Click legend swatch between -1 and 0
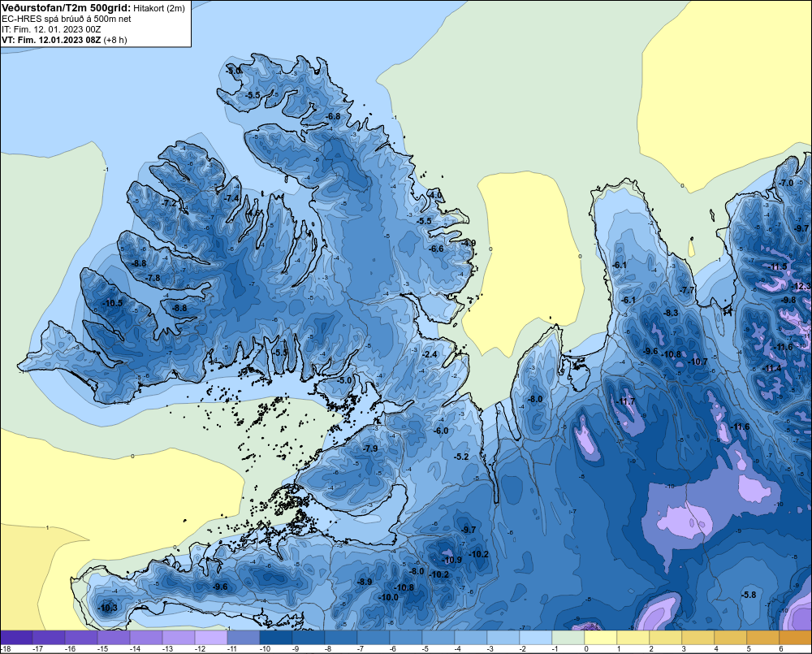The height and width of the screenshot is (654, 812). tap(568, 638)
